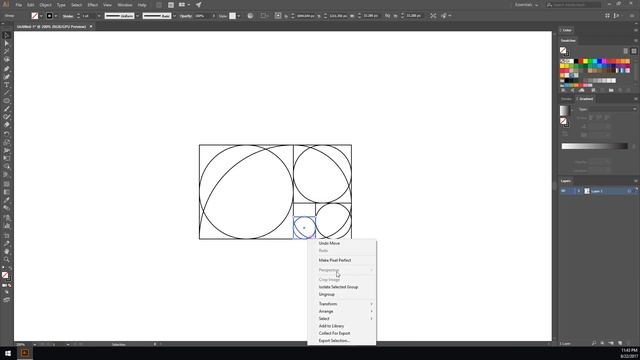Close the Untitled-1 document tab
Image resolution: width=640 pixels, height=360 pixels.
[91, 27]
